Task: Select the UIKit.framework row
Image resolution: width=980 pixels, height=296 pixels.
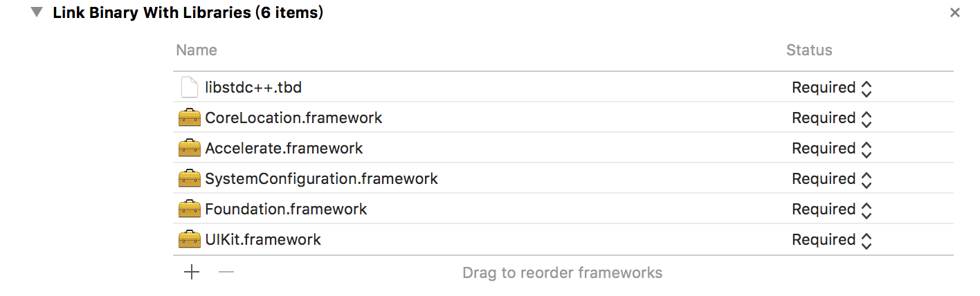Action: tap(563, 240)
